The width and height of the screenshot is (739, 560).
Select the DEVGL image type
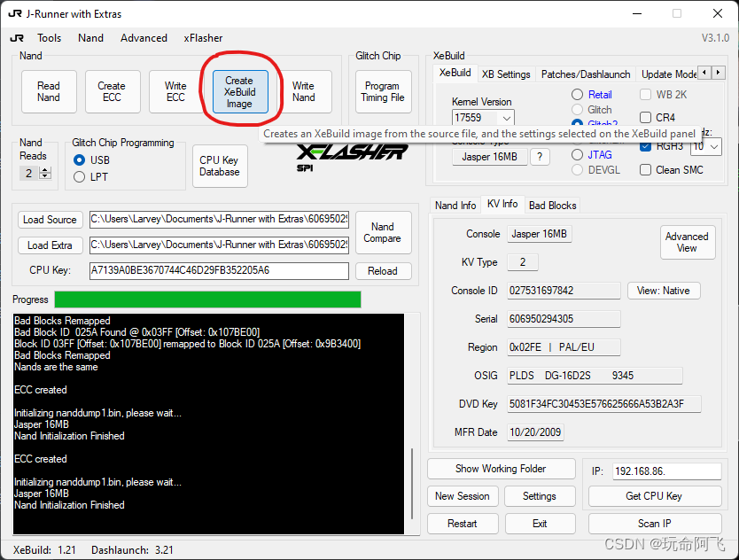pos(578,170)
